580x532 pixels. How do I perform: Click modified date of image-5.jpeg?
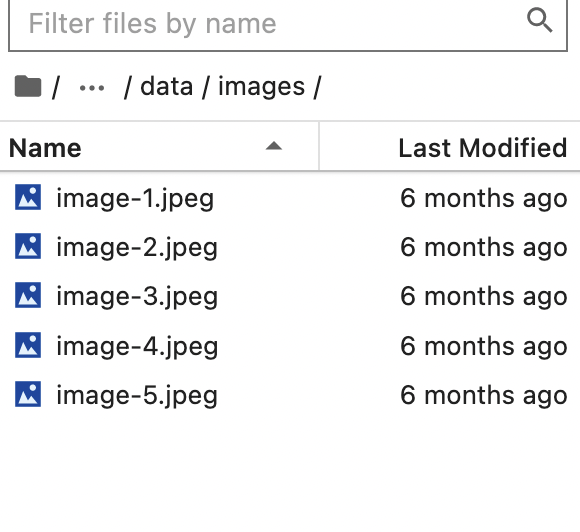483,395
